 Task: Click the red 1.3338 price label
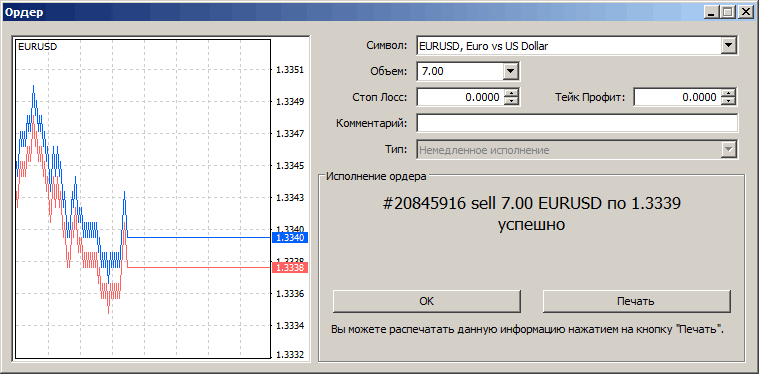click(x=290, y=268)
